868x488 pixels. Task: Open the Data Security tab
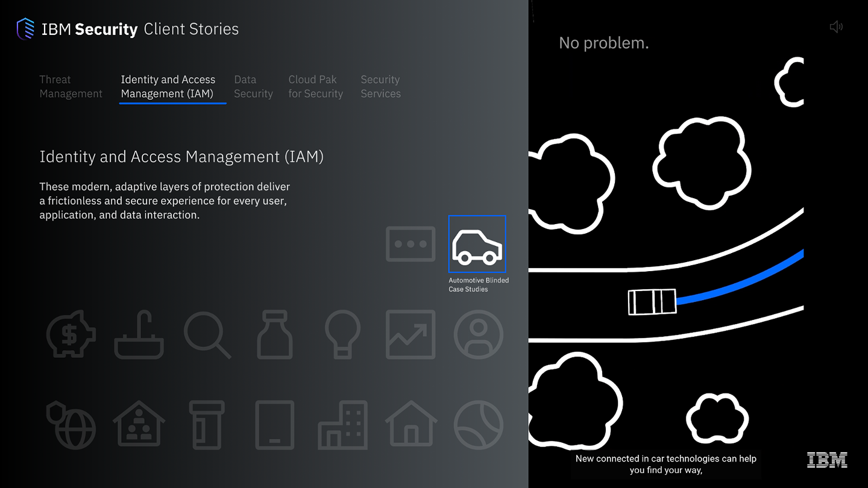[253, 87]
